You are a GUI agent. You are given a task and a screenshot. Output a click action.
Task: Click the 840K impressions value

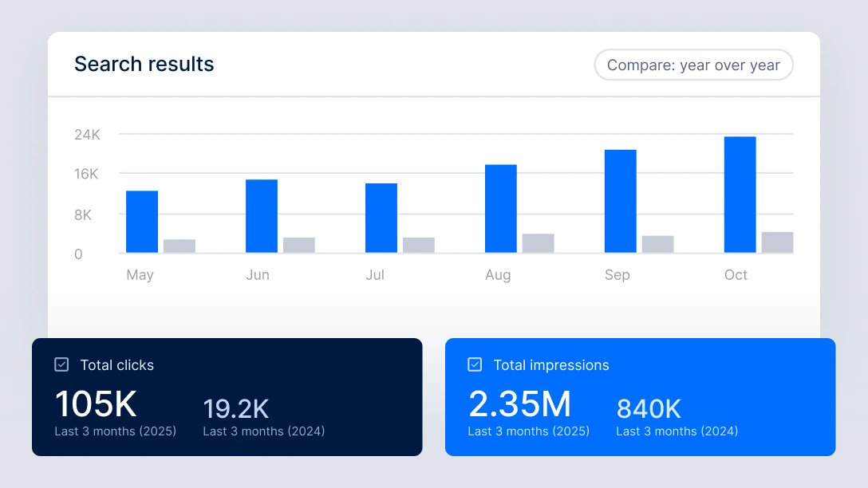click(649, 409)
